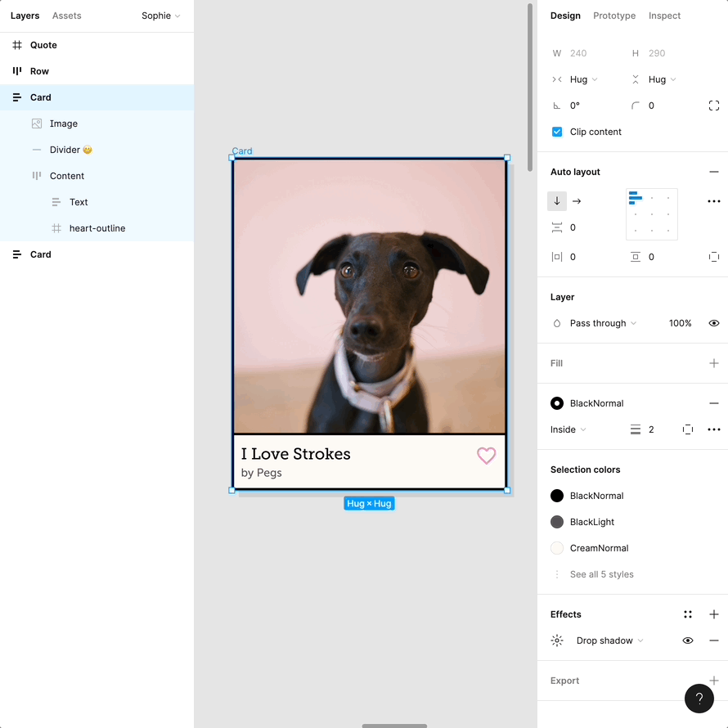The width and height of the screenshot is (728, 728).
Task: Click the Content layer auto layout icon
Action: (x=37, y=176)
